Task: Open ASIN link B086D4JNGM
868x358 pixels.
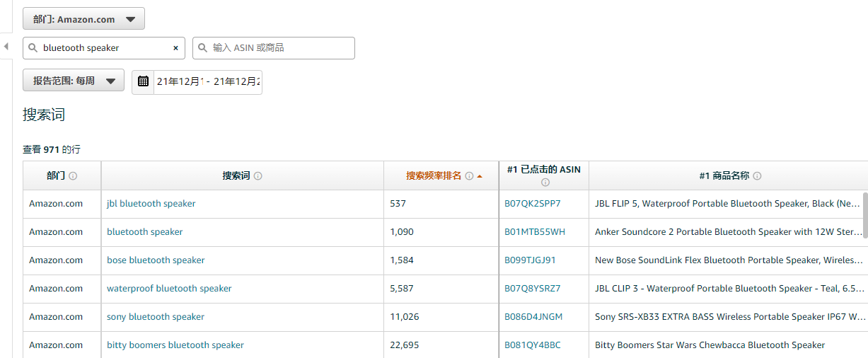Action: click(533, 317)
